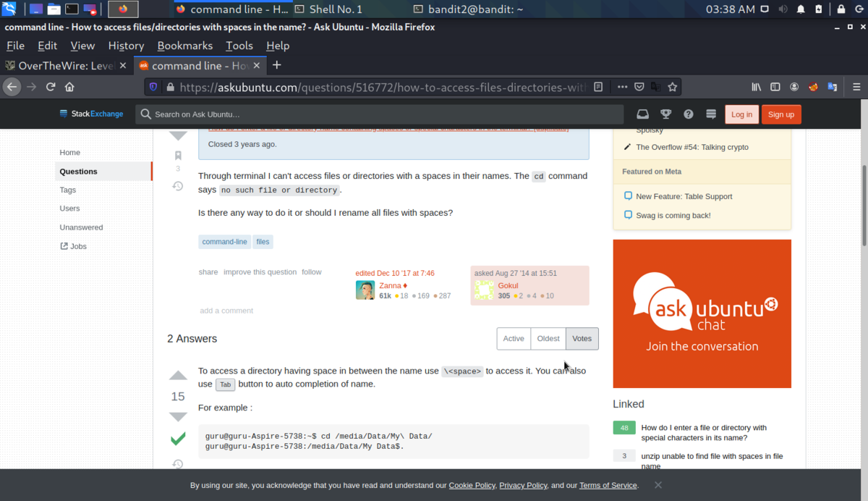
Task: Open the Stack Exchange site switcher icon
Action: (711, 114)
